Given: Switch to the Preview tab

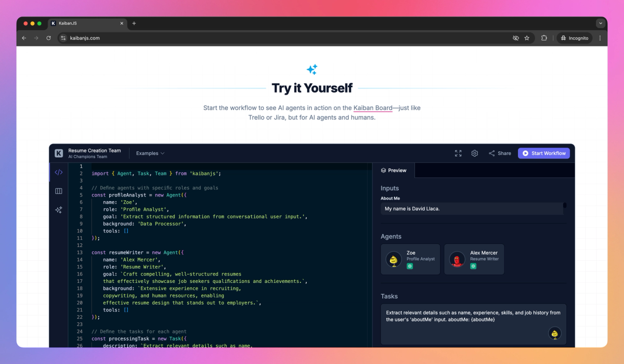Looking at the screenshot, I should point(394,170).
